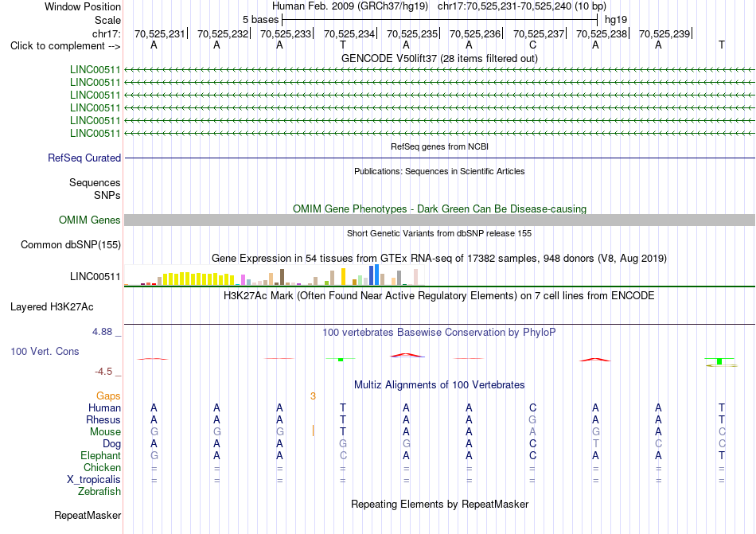This screenshot has width=756, height=534.
Task: Click the Rhesus species label
Action: (x=103, y=419)
